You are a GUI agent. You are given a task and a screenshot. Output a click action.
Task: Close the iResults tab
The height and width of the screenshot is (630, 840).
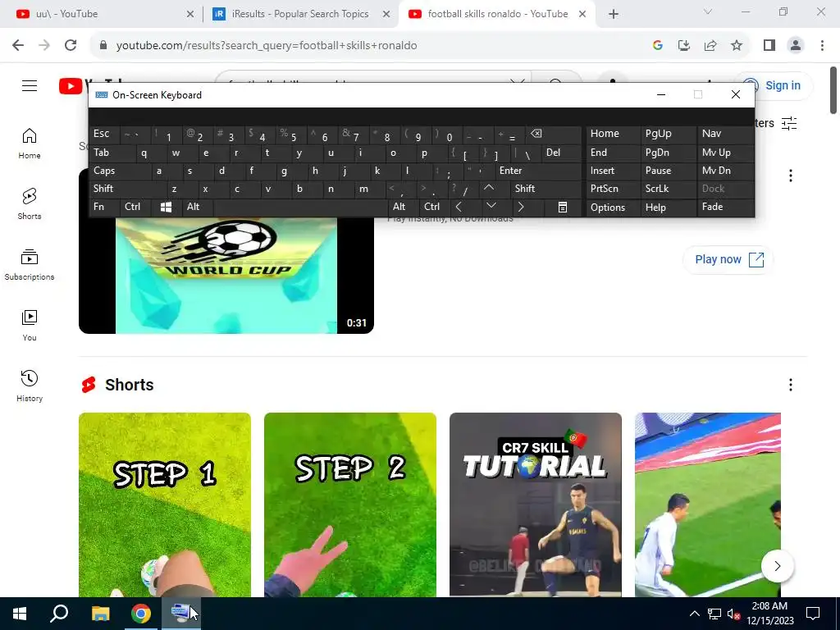coord(386,15)
